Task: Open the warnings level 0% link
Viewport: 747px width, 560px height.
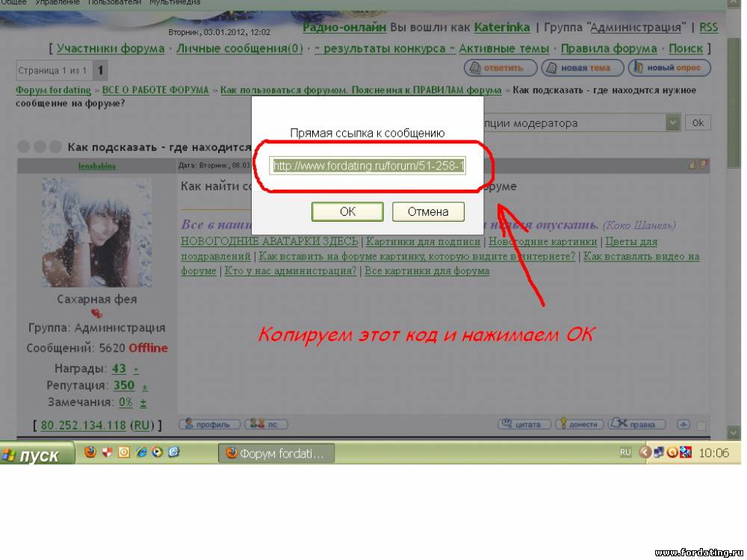Action: 125,402
